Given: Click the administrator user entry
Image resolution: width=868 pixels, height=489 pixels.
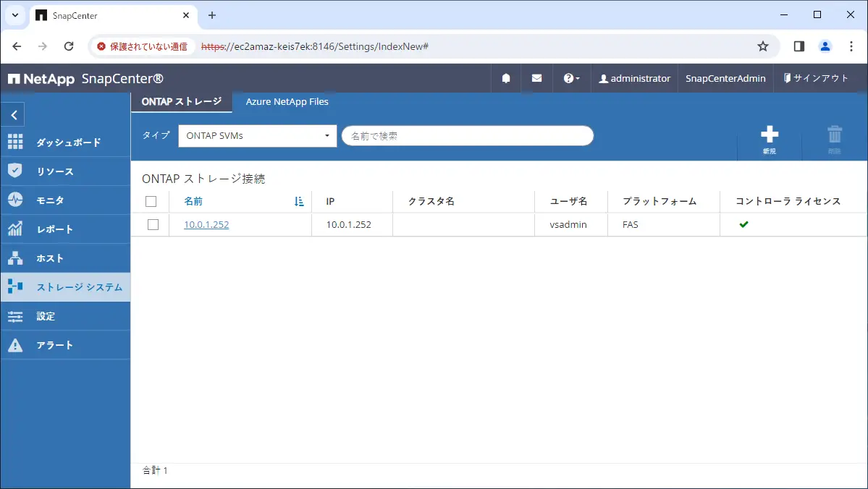Looking at the screenshot, I should (634, 79).
